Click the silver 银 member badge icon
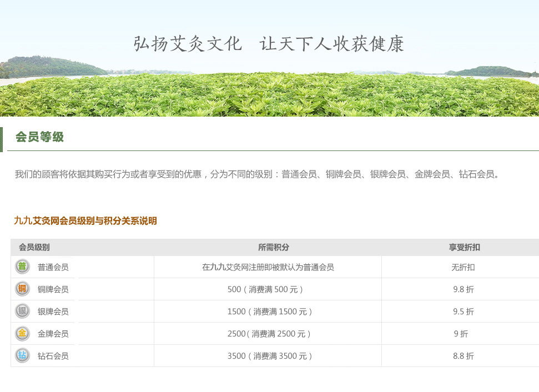Screen dimensions: 539x392 click(x=22, y=311)
